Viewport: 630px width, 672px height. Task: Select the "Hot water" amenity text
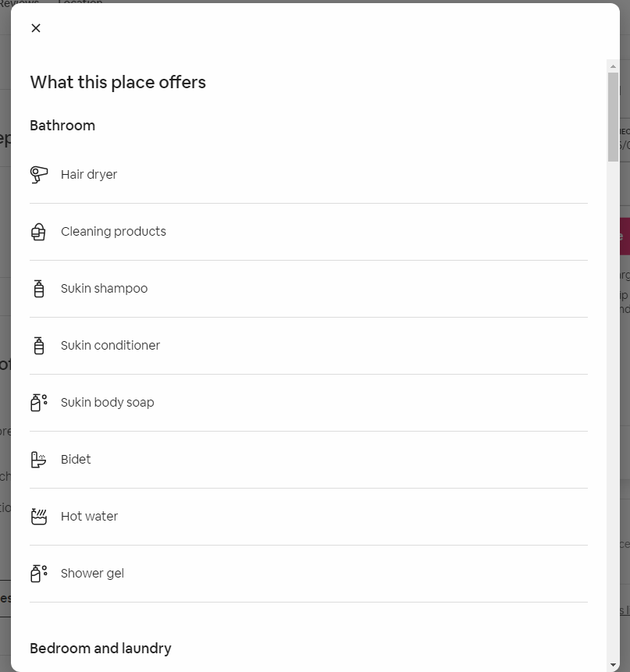[89, 517]
